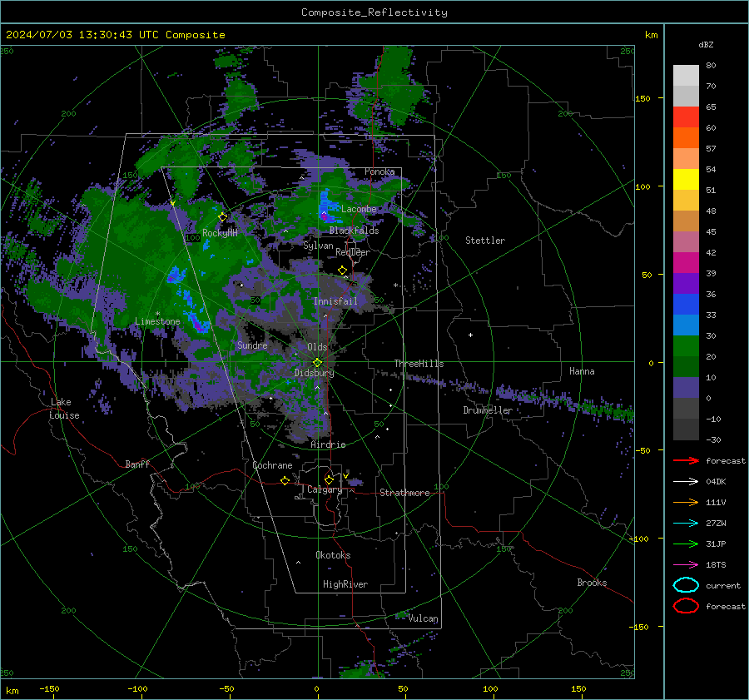Click the 04DK legend label text
Screen dimensions: 749x700
(716, 481)
